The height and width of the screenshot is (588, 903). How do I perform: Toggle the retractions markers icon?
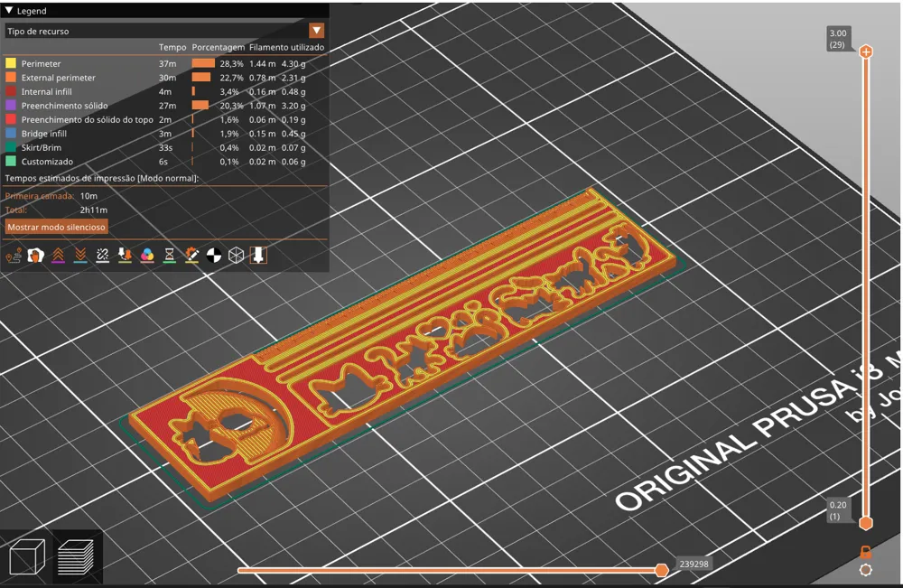click(x=59, y=256)
